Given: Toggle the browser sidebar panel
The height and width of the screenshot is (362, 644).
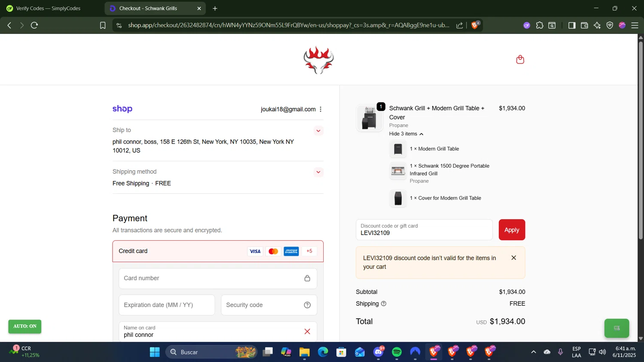Looking at the screenshot, I should [x=572, y=25].
